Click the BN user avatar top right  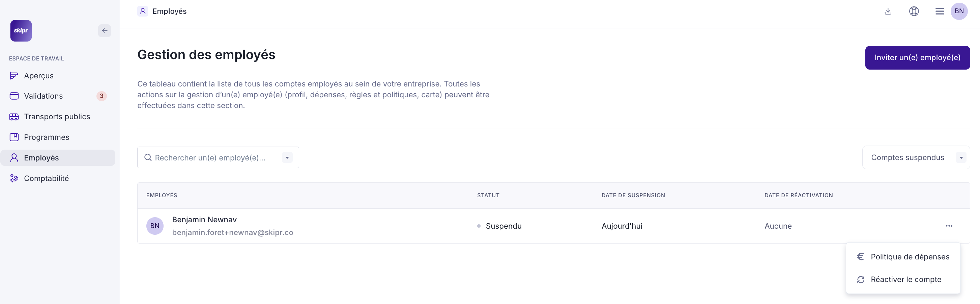(959, 11)
